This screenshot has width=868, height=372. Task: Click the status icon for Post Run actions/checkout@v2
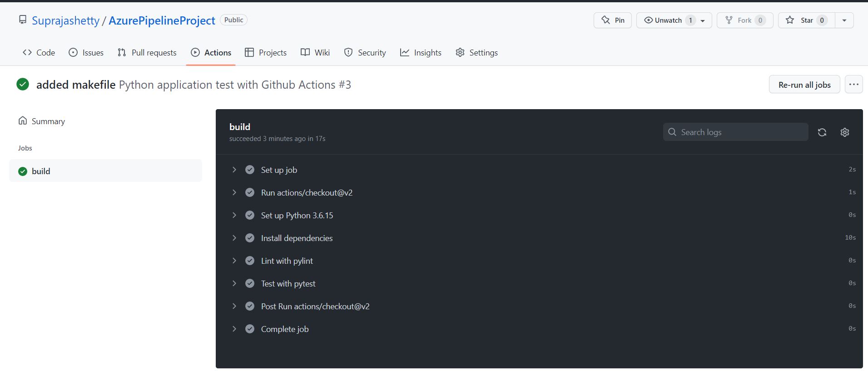click(x=250, y=306)
